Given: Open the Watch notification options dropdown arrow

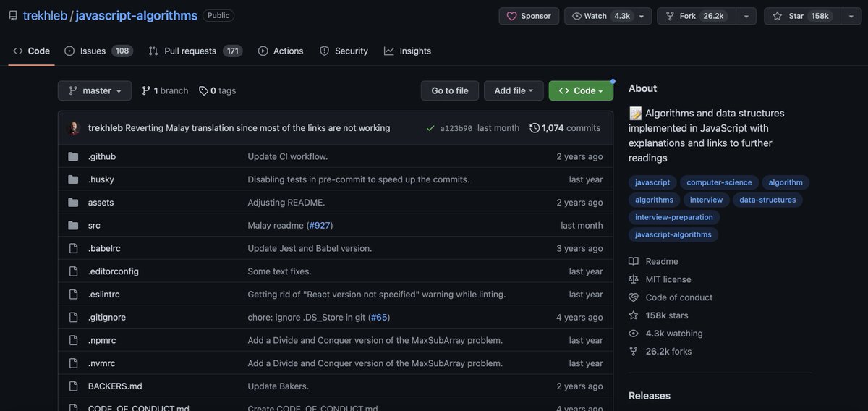Looking at the screenshot, I should click(642, 16).
